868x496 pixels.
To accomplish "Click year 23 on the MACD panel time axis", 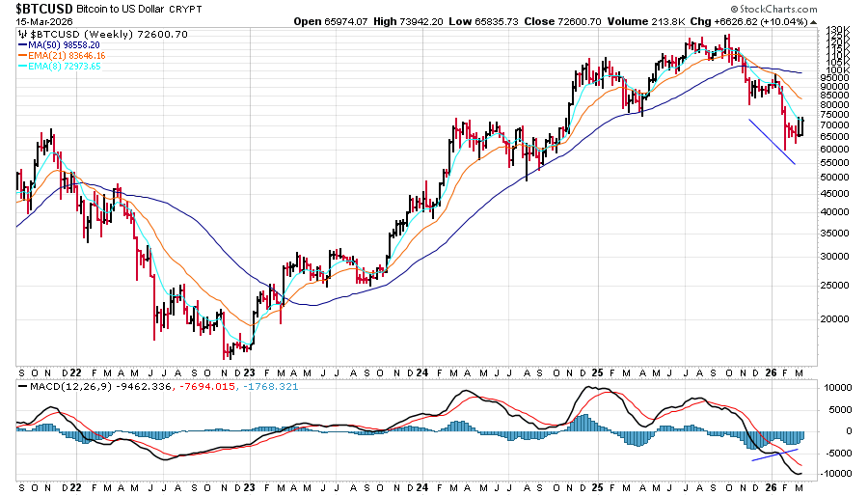I will pyautogui.click(x=249, y=487).
